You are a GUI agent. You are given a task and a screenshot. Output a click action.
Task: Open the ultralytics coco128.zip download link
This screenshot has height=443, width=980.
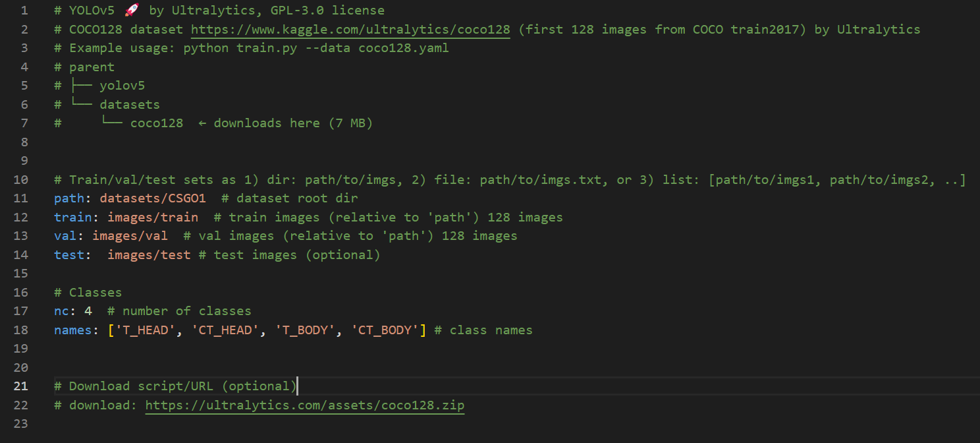click(x=305, y=405)
